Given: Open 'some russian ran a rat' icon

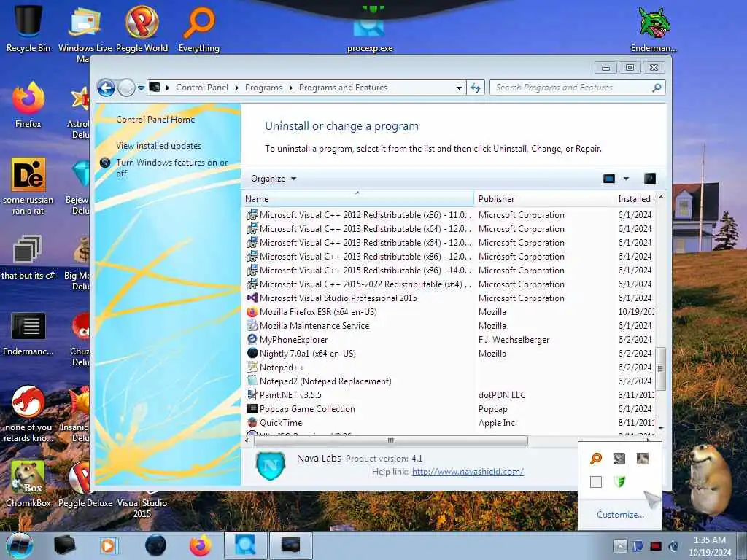Looking at the screenshot, I should 28,186.
